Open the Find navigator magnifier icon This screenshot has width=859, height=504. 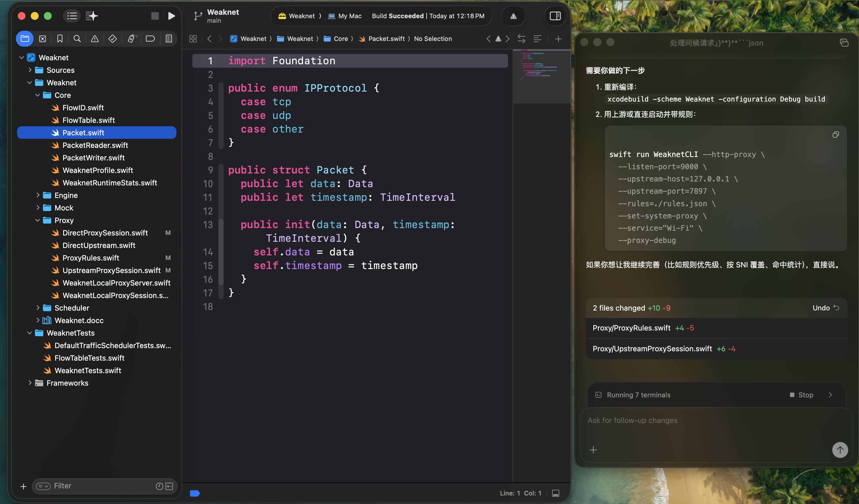point(77,38)
